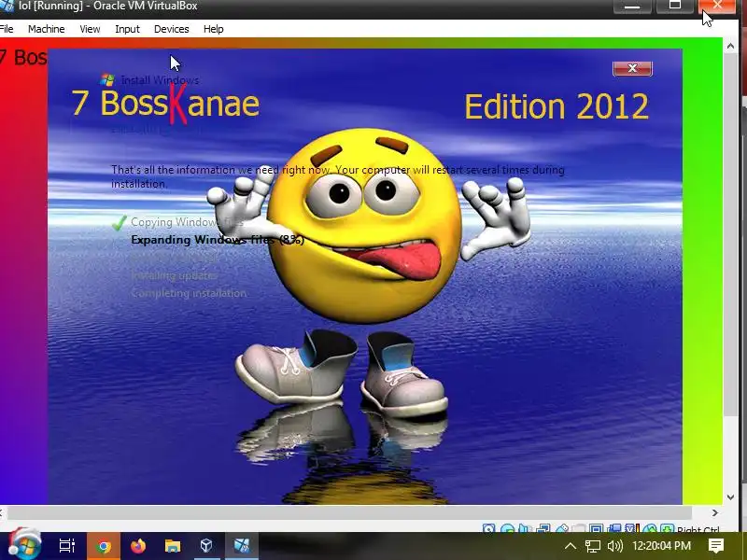Click the display settings status icon
This screenshot has width=747, height=560.
tap(596, 528)
